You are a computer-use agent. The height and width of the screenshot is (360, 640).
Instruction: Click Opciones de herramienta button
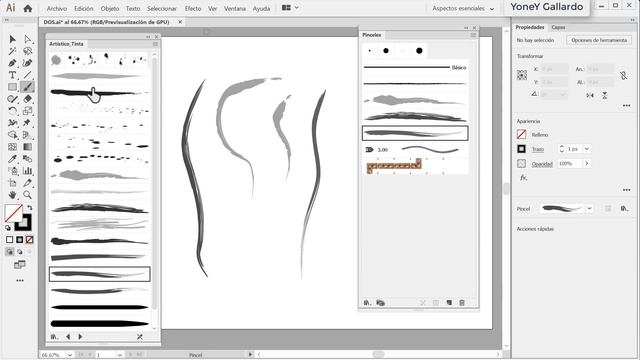click(599, 40)
